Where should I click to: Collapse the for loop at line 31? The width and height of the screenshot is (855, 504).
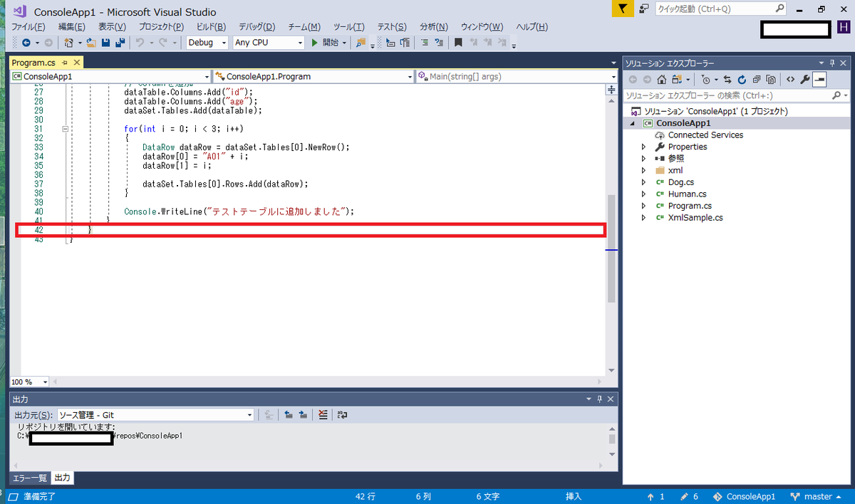coord(66,129)
